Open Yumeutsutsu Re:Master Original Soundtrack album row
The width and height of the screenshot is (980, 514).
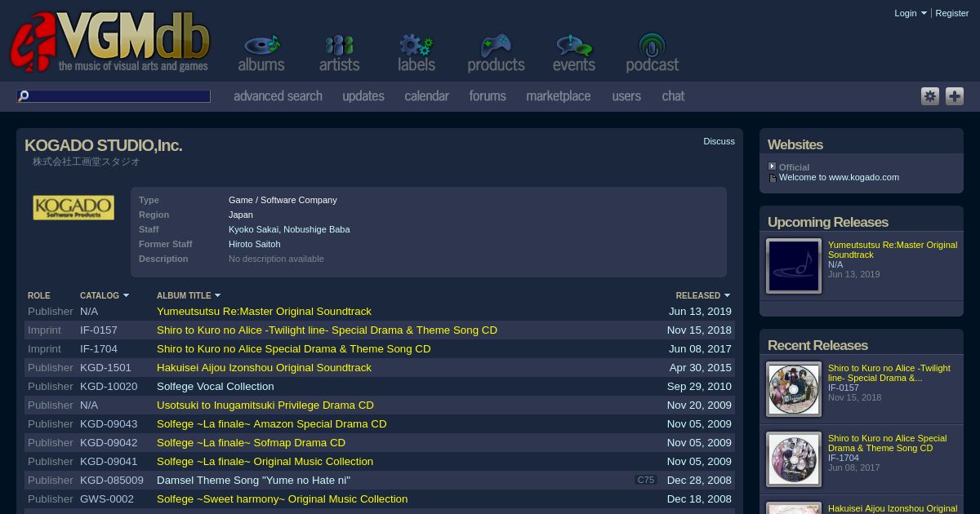(x=264, y=312)
